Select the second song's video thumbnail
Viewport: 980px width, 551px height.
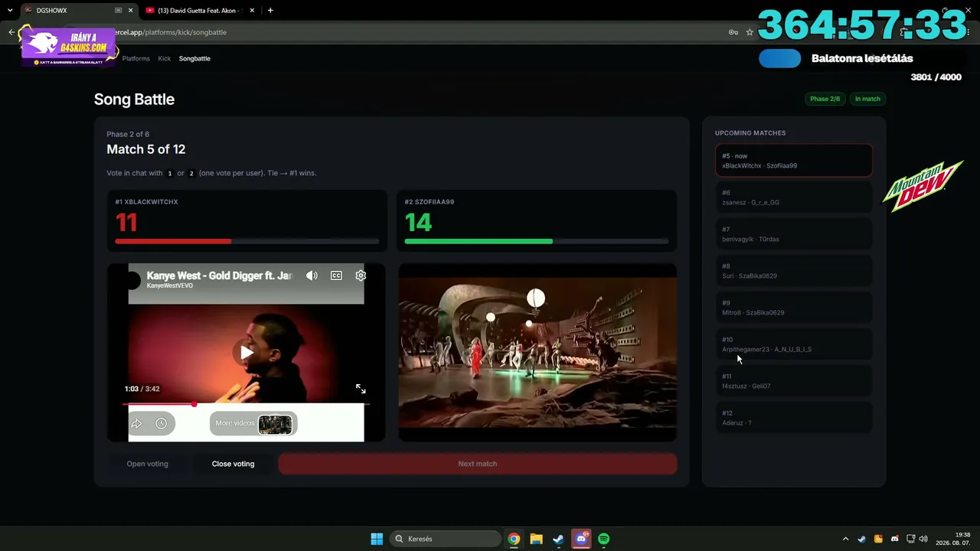coord(537,352)
